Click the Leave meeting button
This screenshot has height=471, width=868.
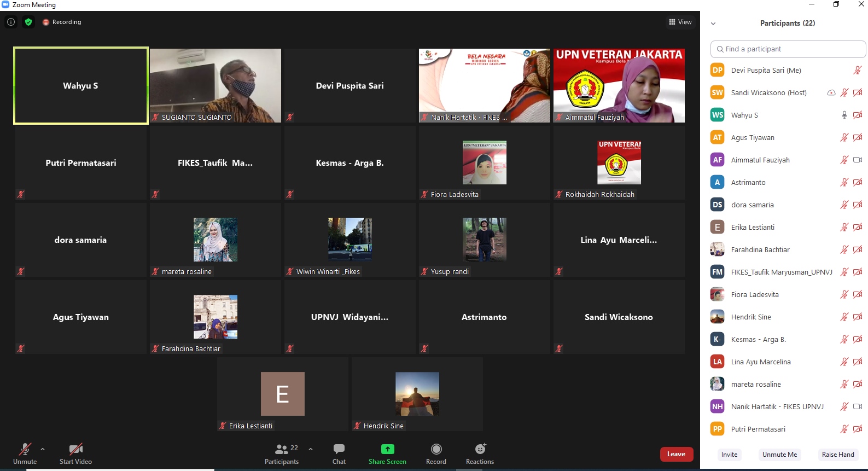pos(676,454)
